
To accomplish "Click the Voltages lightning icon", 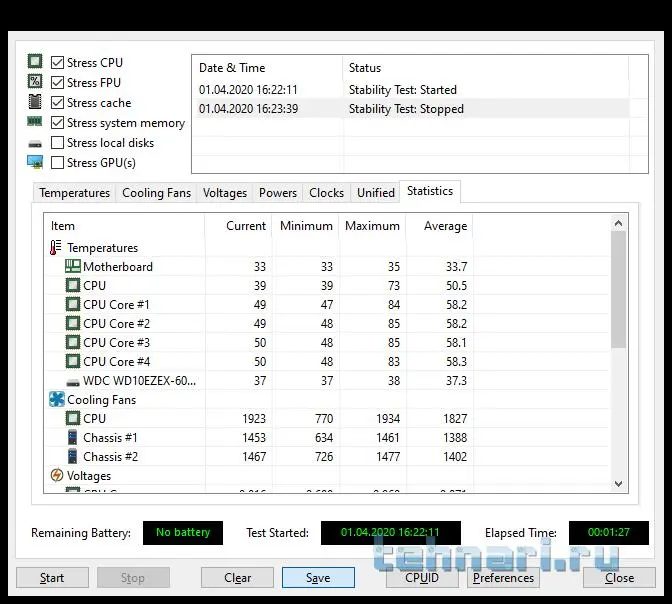I will [57, 475].
